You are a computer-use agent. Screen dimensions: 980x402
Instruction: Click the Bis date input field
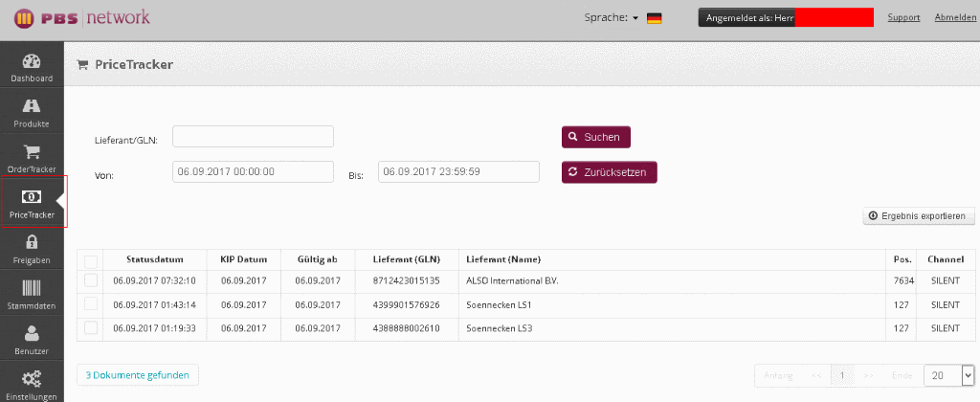click(458, 171)
